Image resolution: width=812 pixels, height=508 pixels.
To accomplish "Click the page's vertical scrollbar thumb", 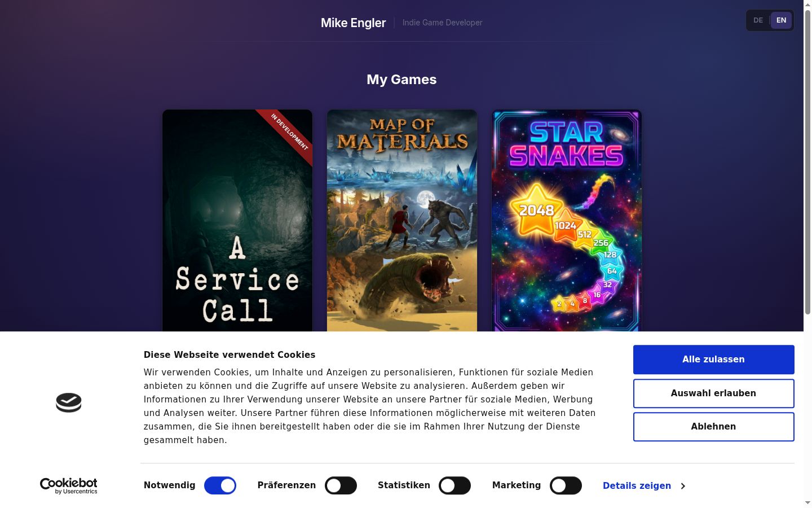I will pos(807,161).
